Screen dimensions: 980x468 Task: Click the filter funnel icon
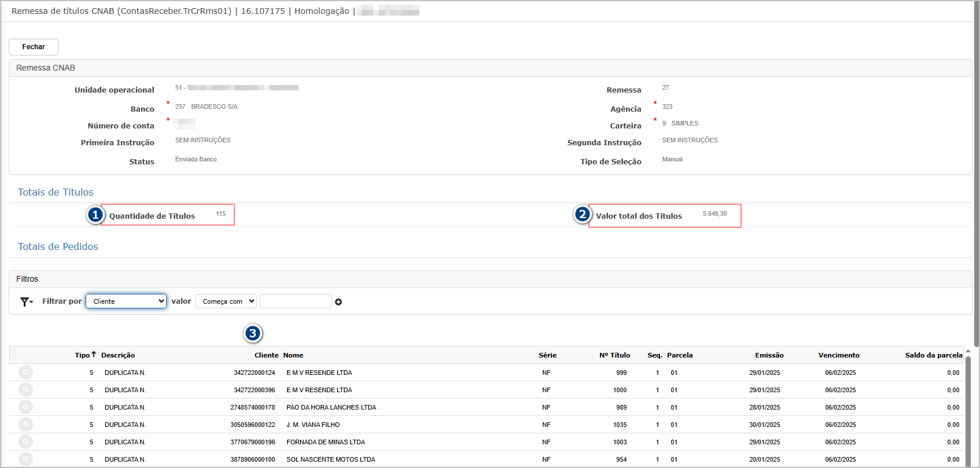pos(25,301)
